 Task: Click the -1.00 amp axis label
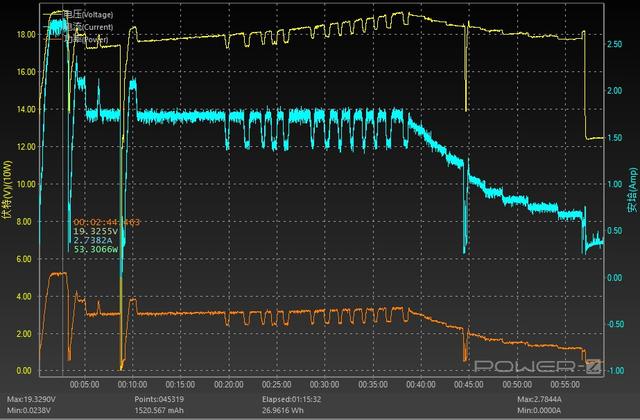pos(614,371)
